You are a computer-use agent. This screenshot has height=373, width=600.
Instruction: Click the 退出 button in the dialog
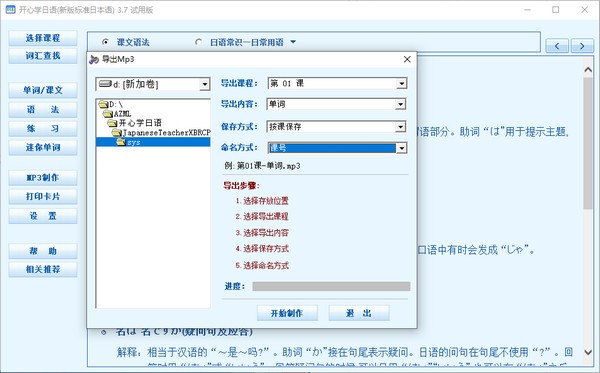point(359,313)
